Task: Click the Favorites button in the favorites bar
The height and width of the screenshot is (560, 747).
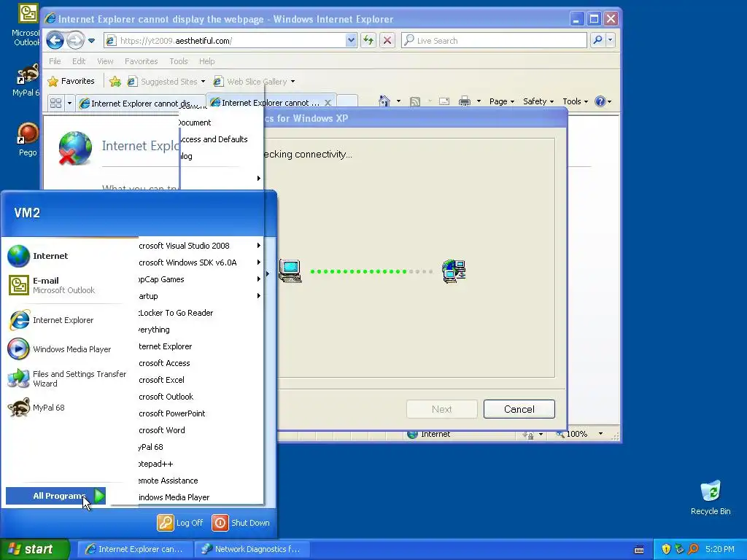Action: [71, 82]
